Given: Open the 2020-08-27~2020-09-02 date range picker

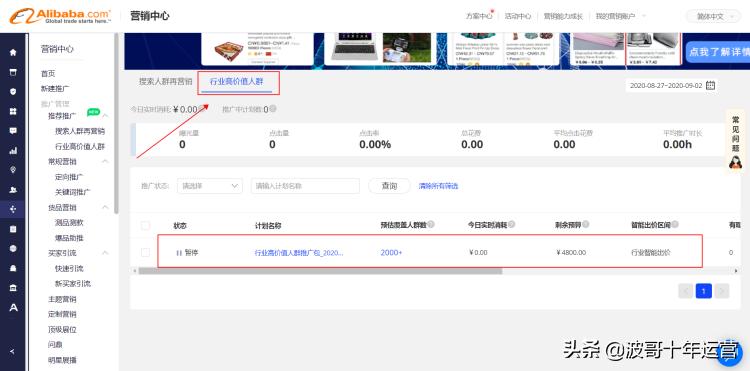Looking at the screenshot, I should tap(671, 86).
